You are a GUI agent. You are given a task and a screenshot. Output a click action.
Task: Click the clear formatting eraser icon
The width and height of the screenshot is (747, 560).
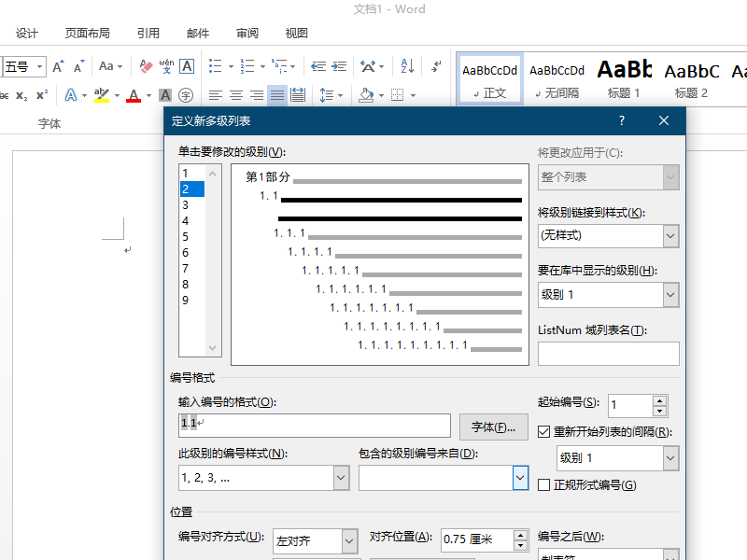coord(146,66)
